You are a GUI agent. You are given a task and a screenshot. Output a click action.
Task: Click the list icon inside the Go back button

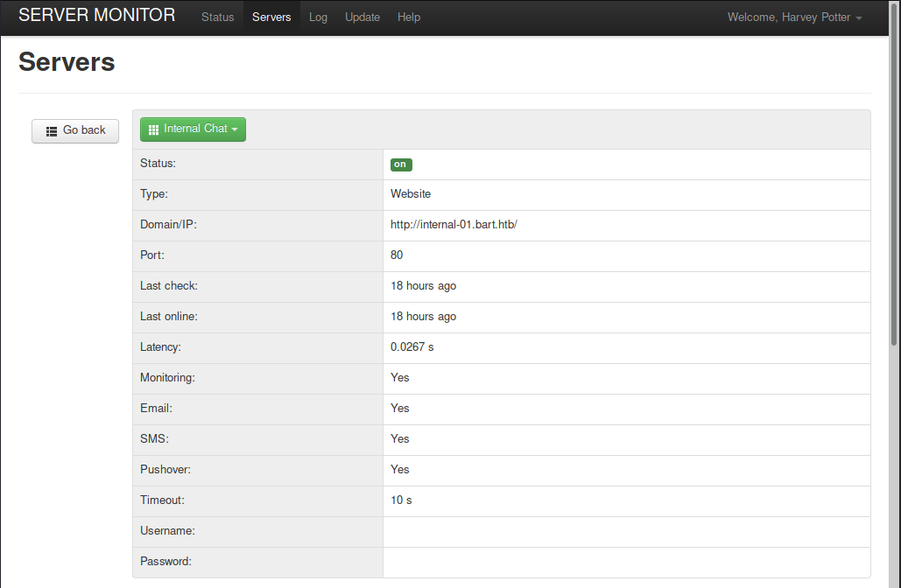coord(50,130)
